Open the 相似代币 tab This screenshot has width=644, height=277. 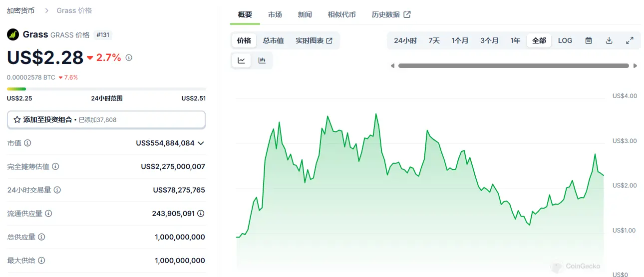pyautogui.click(x=342, y=14)
